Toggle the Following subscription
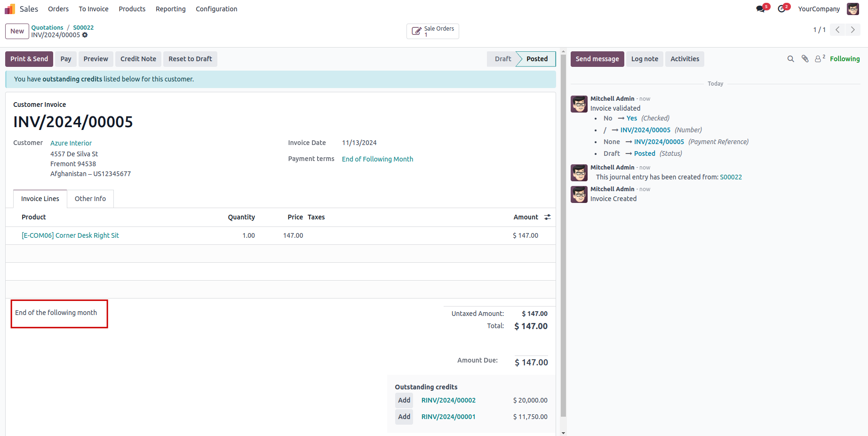 point(845,59)
